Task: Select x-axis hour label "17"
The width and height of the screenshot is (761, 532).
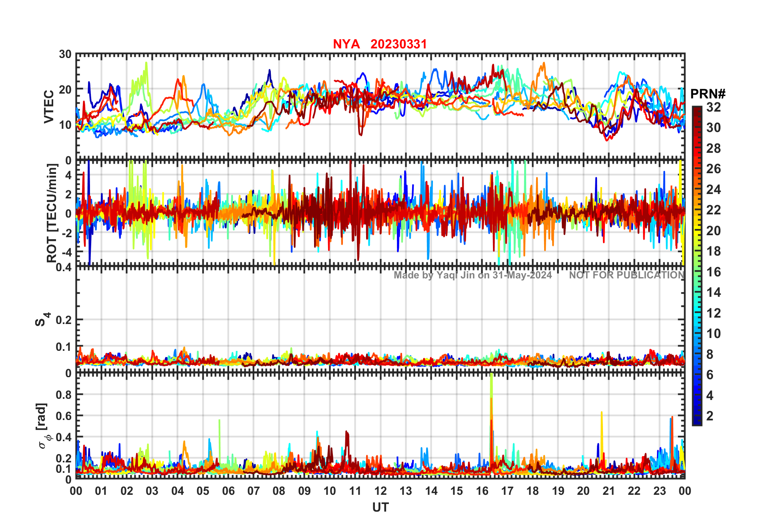Action: 507,491
